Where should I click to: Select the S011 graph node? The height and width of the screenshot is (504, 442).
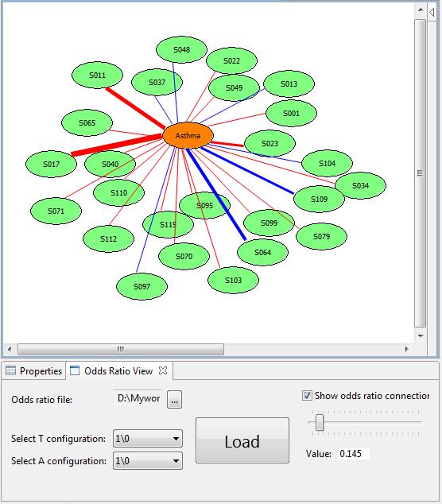[98, 76]
